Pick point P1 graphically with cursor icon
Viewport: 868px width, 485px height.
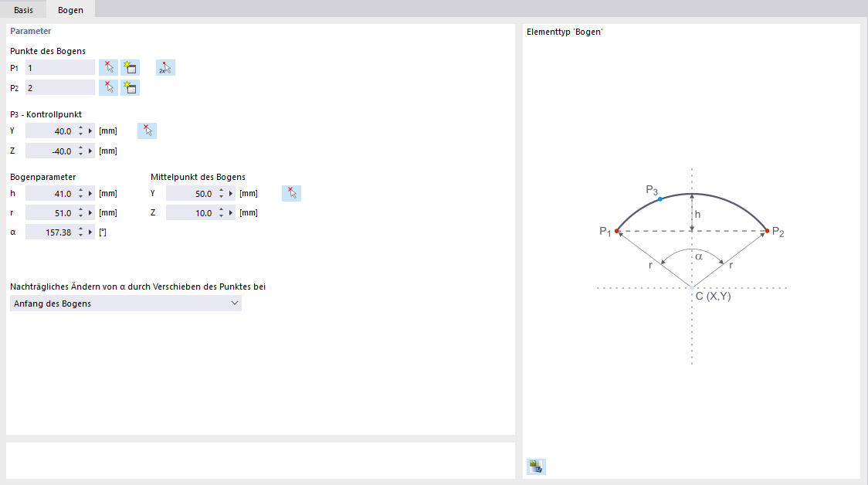click(108, 67)
